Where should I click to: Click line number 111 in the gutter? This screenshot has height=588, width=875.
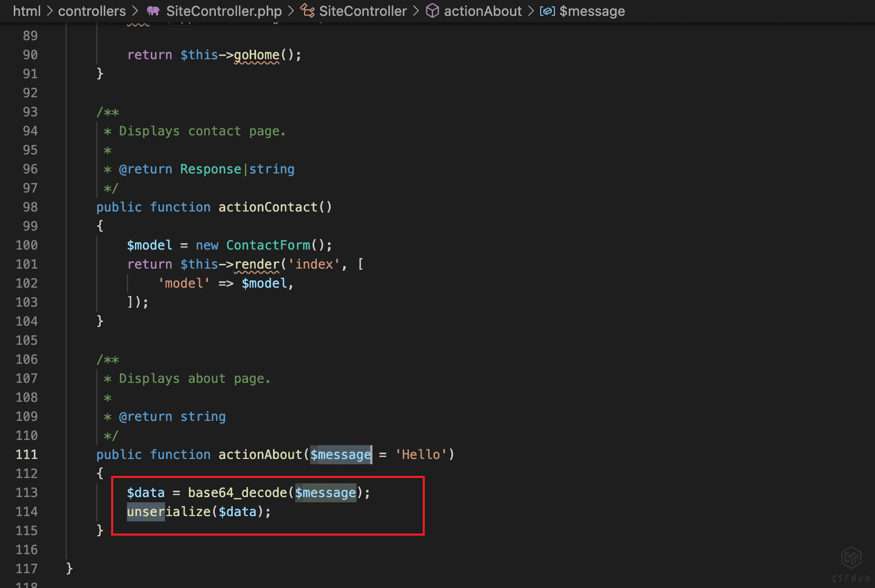[26, 455]
